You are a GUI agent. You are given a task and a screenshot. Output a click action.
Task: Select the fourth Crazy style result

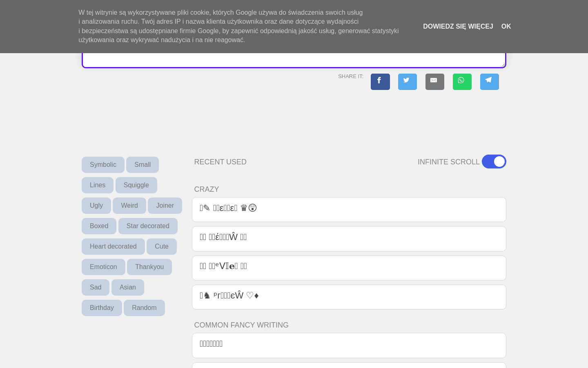349,297
